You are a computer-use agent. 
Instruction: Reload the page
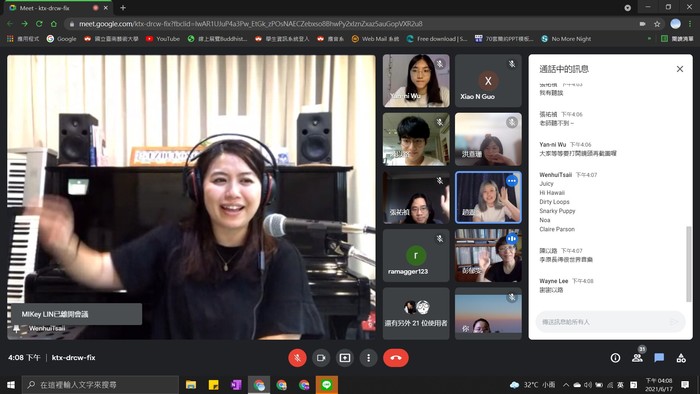39,24
